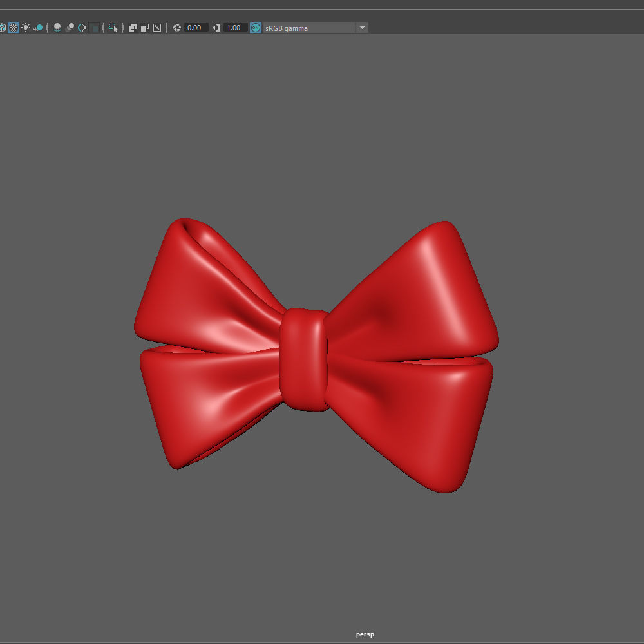Click the X-Ray Joints icon

(x=157, y=28)
